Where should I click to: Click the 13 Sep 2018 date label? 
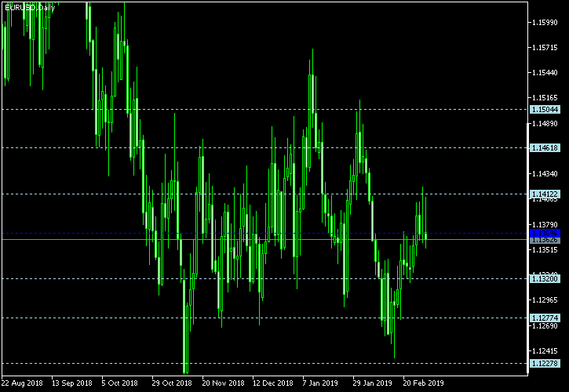coord(72,383)
